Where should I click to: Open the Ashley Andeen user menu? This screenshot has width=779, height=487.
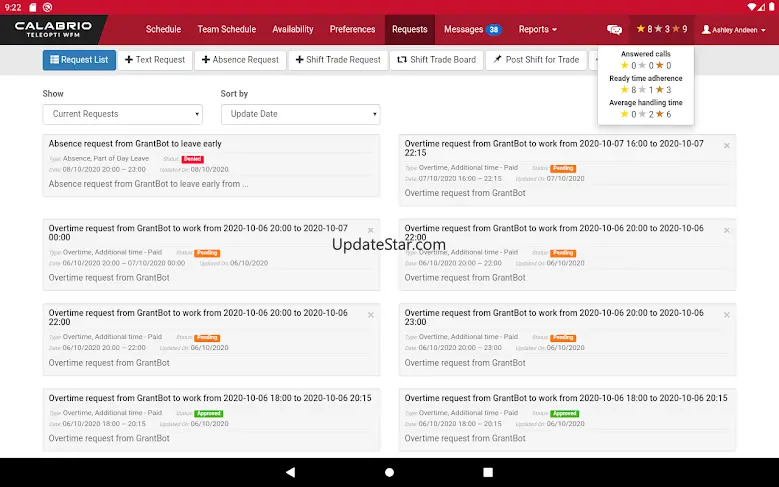(x=736, y=30)
